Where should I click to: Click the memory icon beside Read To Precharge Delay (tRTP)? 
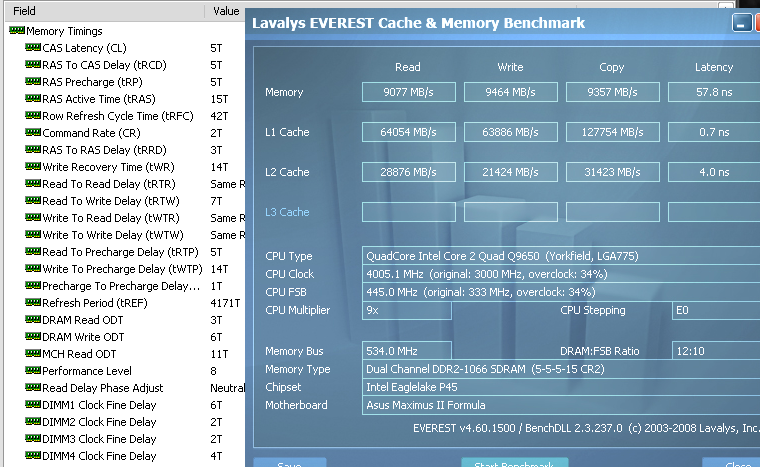pos(33,251)
